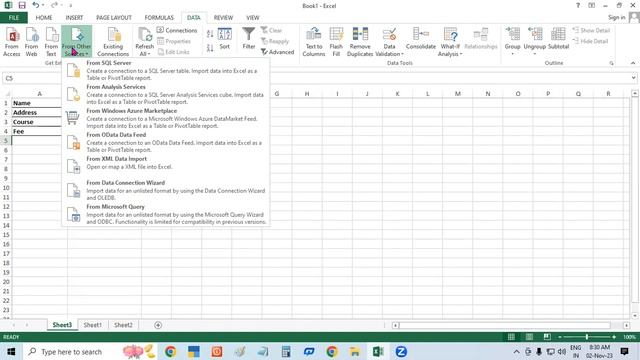This screenshot has height=360, width=640.
Task: Collapse the From Other Sources dropdown
Action: pyautogui.click(x=76, y=42)
